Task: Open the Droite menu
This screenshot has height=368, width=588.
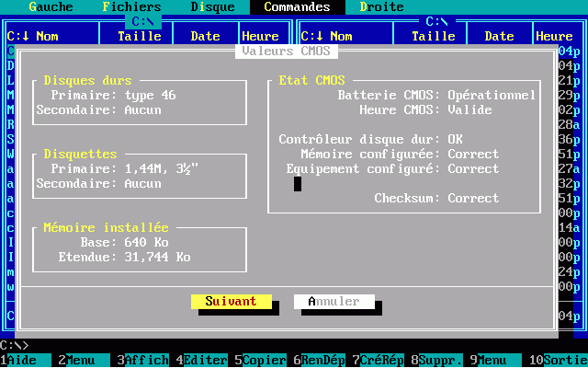Action: pyautogui.click(x=381, y=6)
